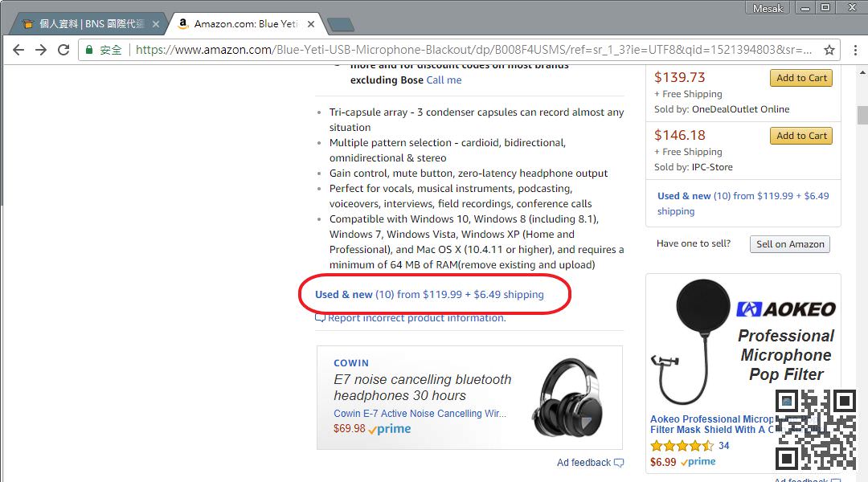Screen dimensions: 868x482
Task: Reload the Amazon page
Action: pos(63,50)
